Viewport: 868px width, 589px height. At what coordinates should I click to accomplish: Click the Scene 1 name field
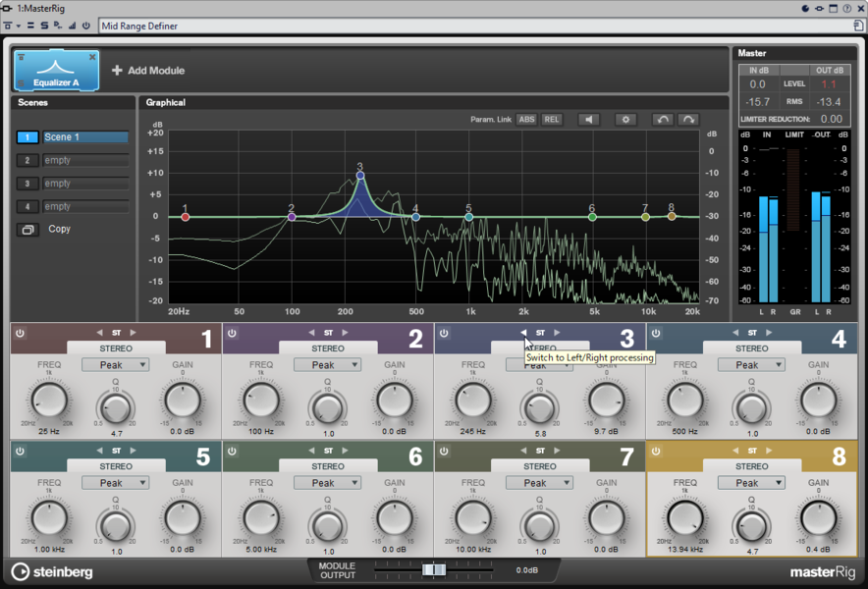coord(85,137)
